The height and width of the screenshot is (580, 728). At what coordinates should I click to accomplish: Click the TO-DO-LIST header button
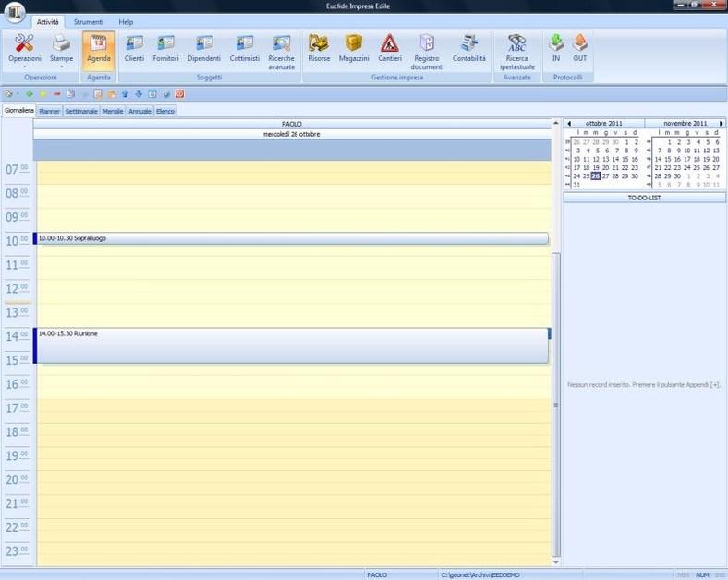pyautogui.click(x=645, y=198)
